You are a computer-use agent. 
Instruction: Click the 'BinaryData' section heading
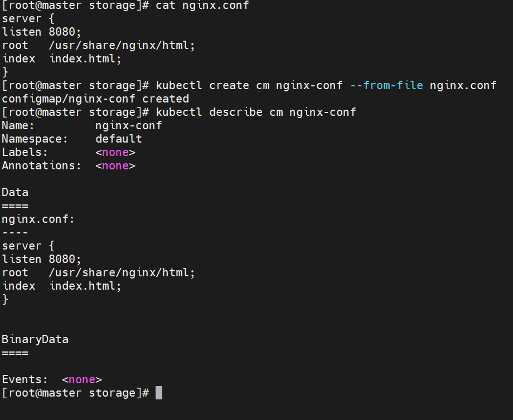click(x=35, y=340)
